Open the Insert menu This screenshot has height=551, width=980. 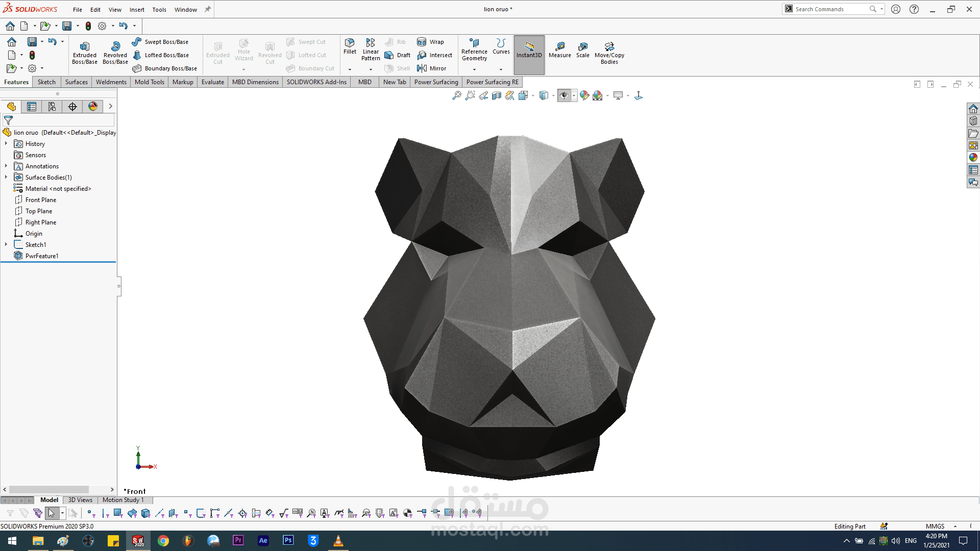[x=137, y=9]
